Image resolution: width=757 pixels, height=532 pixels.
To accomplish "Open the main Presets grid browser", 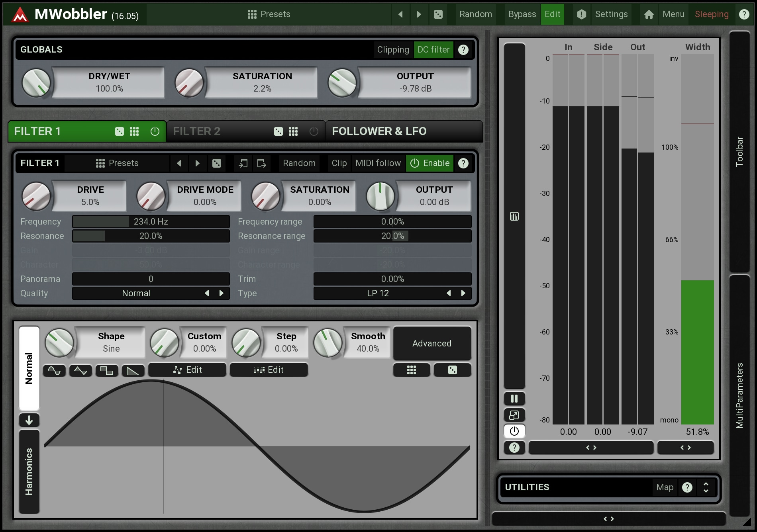I will pos(269,14).
